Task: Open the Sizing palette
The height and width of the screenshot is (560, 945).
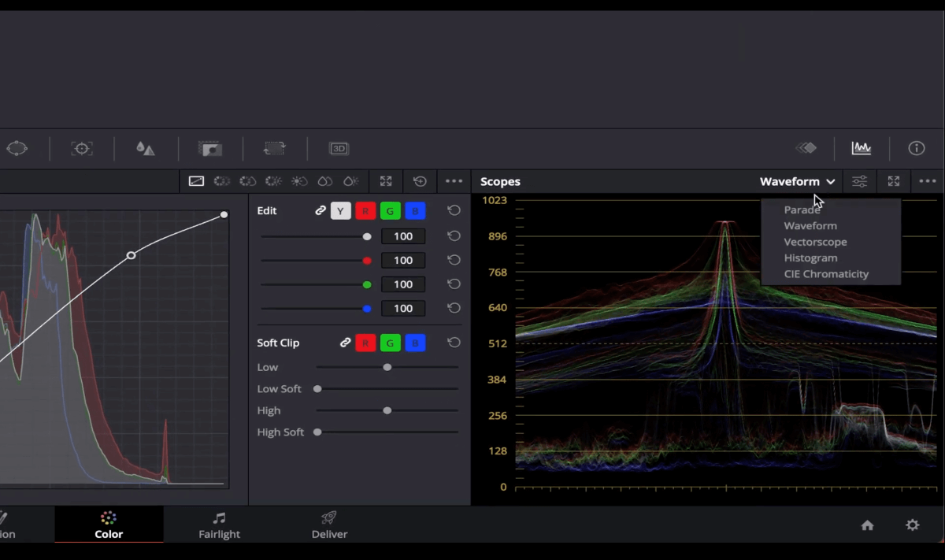Action: click(274, 148)
